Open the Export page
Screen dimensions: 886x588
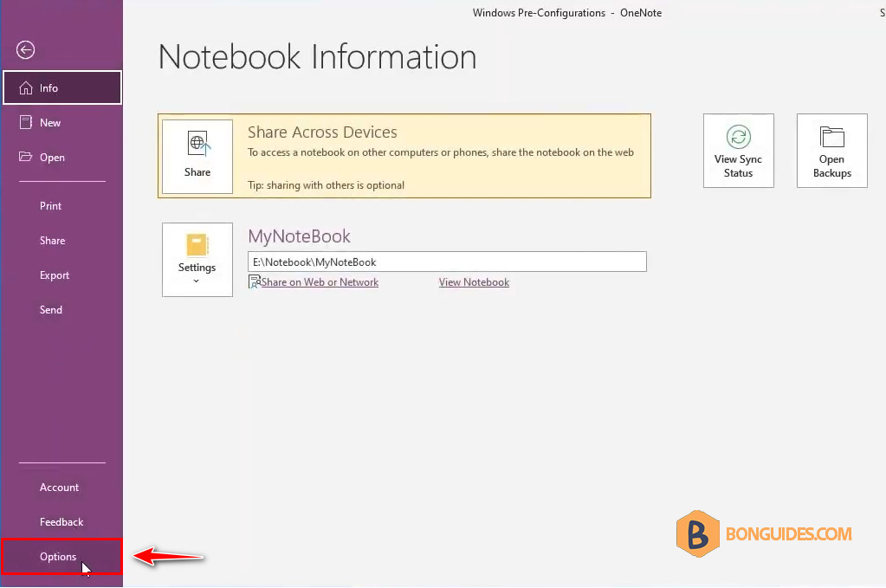pyautogui.click(x=61, y=275)
